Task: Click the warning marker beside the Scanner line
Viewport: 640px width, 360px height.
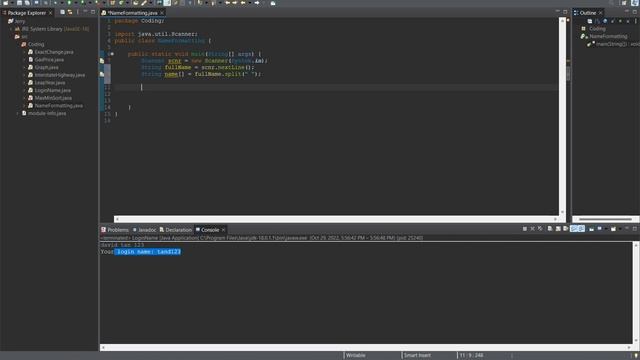Action: tap(102, 61)
